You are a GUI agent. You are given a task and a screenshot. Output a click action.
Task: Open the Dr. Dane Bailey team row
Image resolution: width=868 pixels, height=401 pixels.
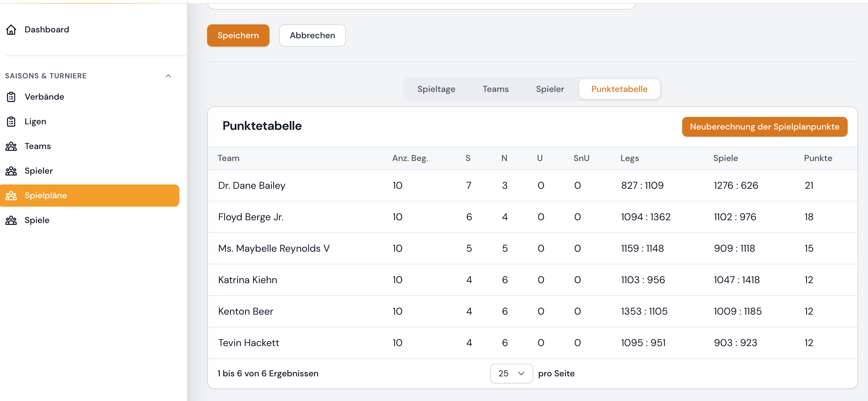252,185
